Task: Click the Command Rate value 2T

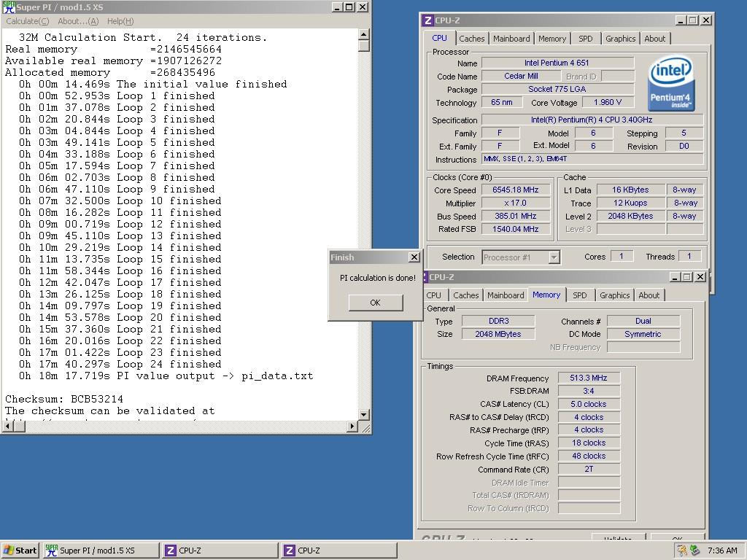Action: [589, 469]
